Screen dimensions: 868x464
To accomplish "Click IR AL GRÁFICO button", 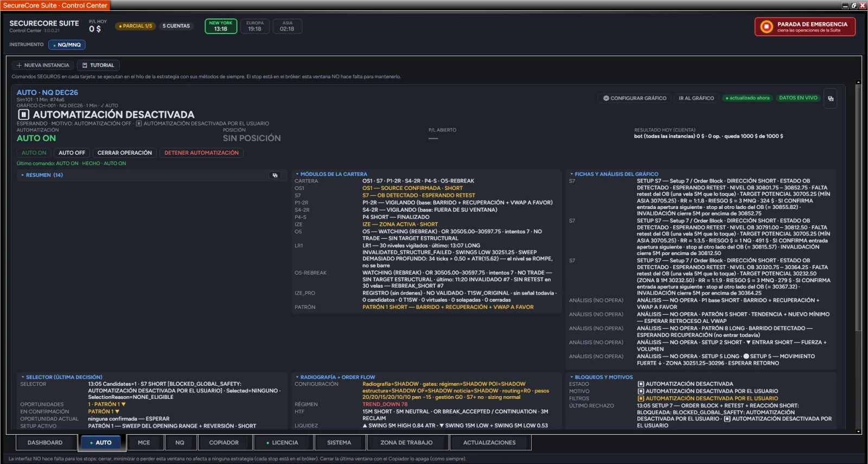I will 696,98.
